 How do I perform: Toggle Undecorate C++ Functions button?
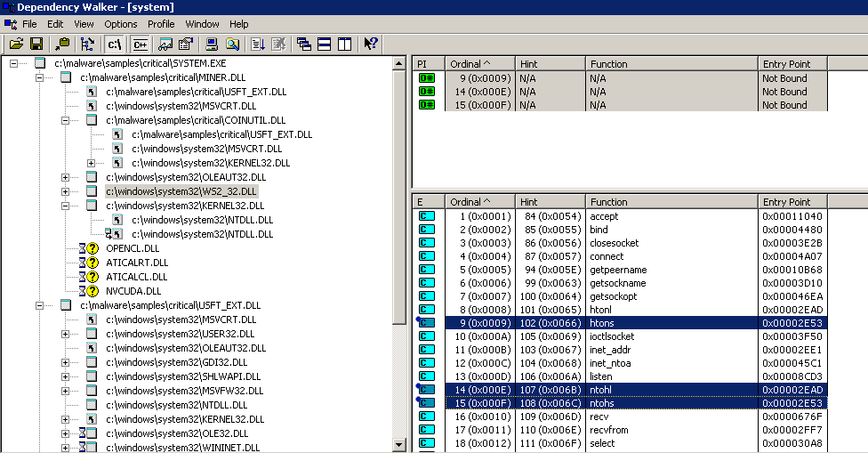click(140, 44)
